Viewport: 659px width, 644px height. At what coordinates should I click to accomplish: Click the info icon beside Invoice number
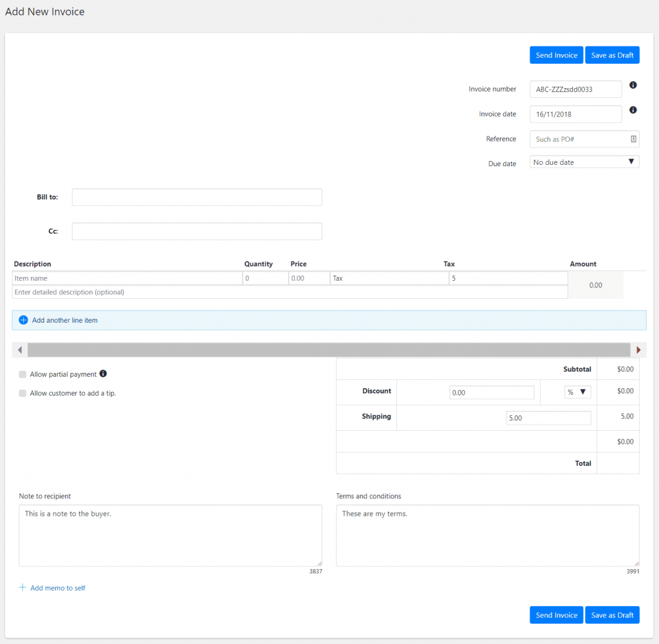coord(633,85)
